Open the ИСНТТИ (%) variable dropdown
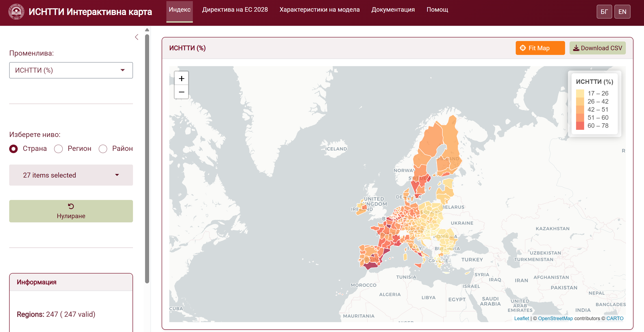Viewport: 644px width, 332px height. click(x=71, y=70)
